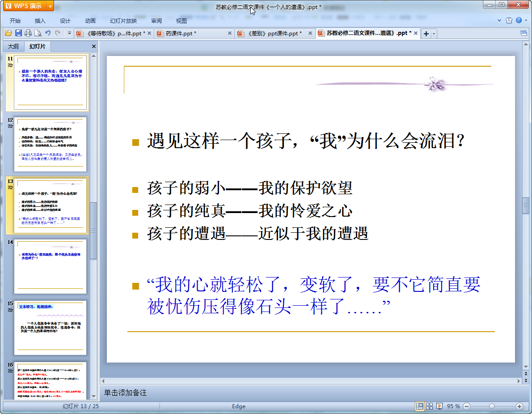Screen dimensions: 532x414
Task: Close the slide thumbnail pane
Action: click(x=94, y=46)
